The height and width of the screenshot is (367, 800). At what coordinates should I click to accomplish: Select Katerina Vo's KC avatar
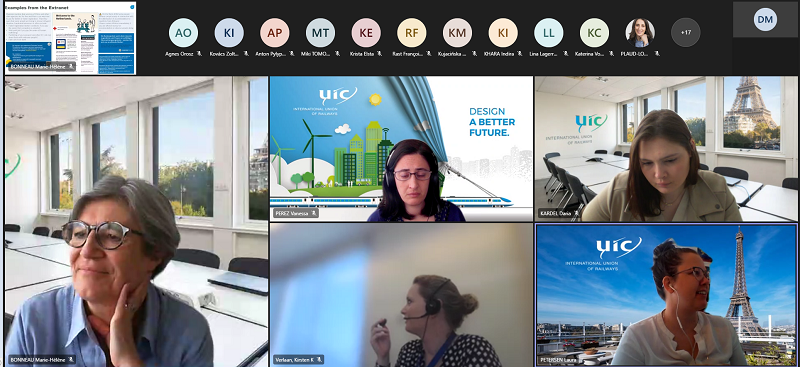594,32
